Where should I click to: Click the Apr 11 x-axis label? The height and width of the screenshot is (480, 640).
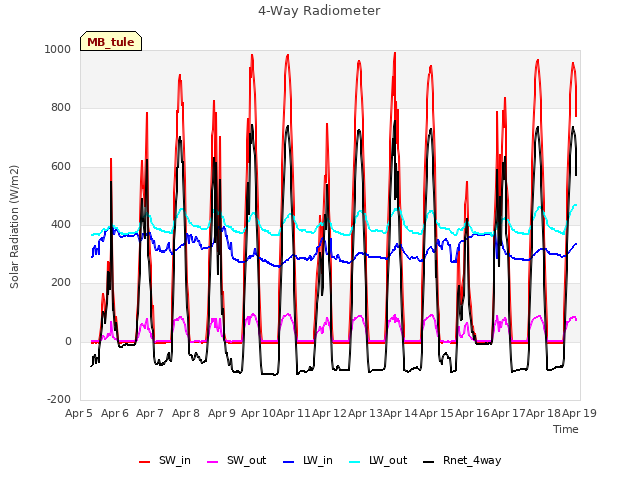click(293, 413)
